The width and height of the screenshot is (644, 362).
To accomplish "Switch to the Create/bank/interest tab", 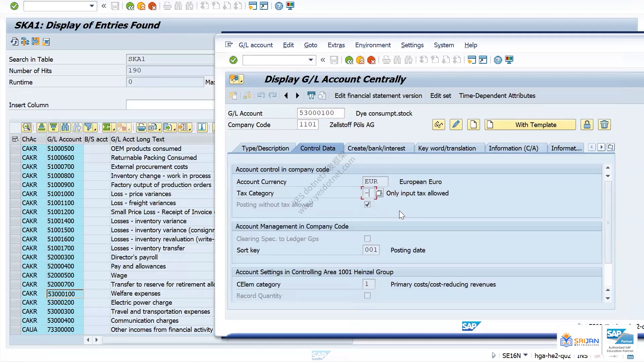I will [x=376, y=148].
